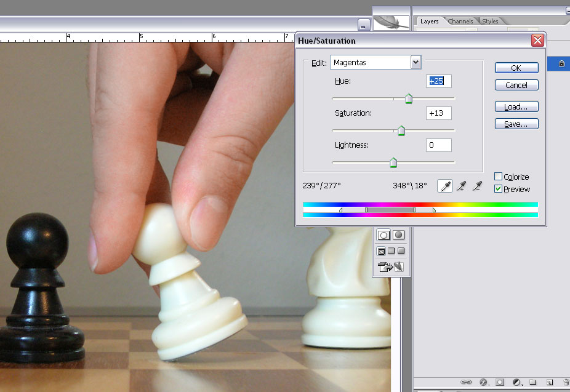Click the Lightness slider handle
The image size is (570, 392).
pos(393,162)
